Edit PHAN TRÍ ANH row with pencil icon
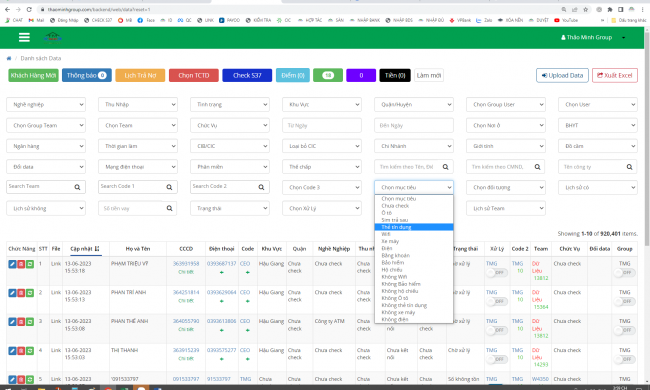 pos(12,293)
